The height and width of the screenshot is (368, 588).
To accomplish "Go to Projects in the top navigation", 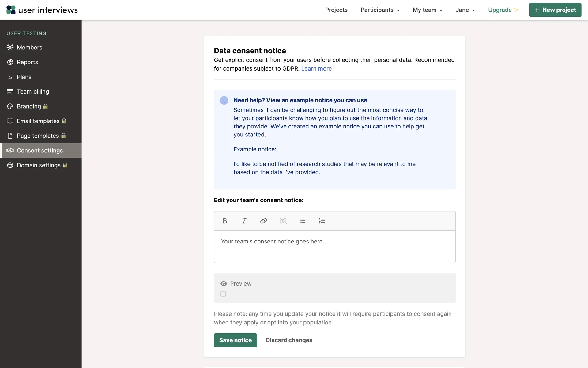I will coord(336,10).
